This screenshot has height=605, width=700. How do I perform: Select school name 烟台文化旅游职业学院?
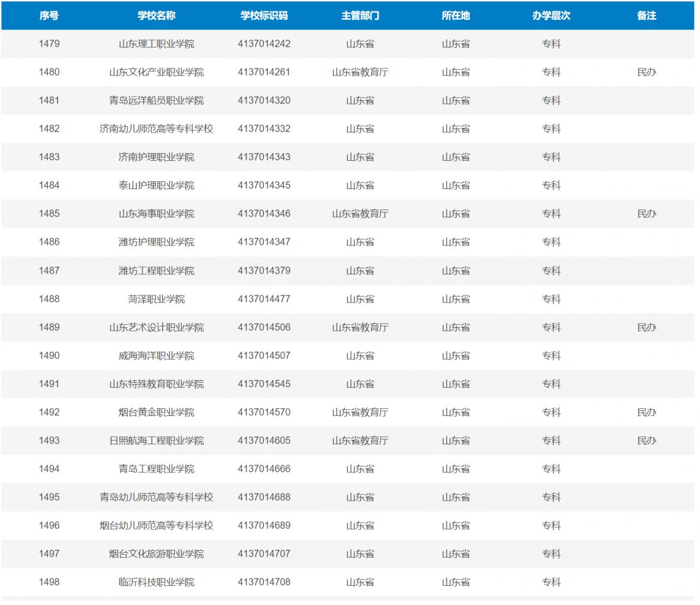[156, 553]
